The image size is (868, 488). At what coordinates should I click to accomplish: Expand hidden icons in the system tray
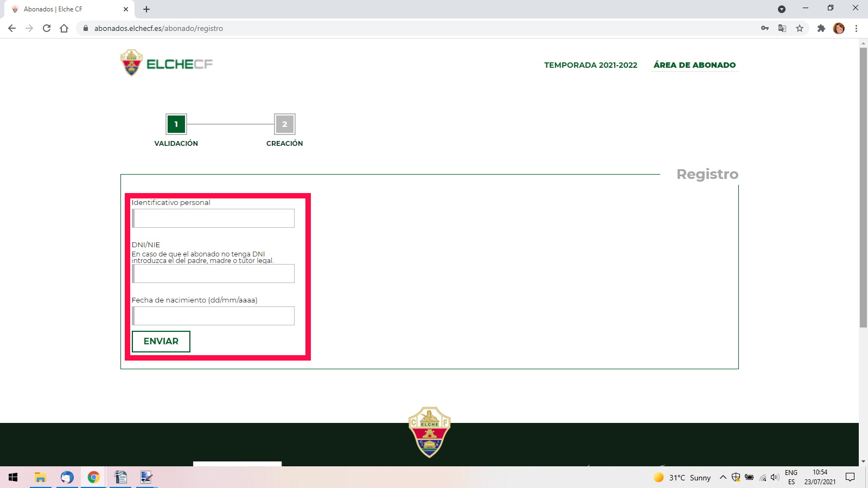723,478
